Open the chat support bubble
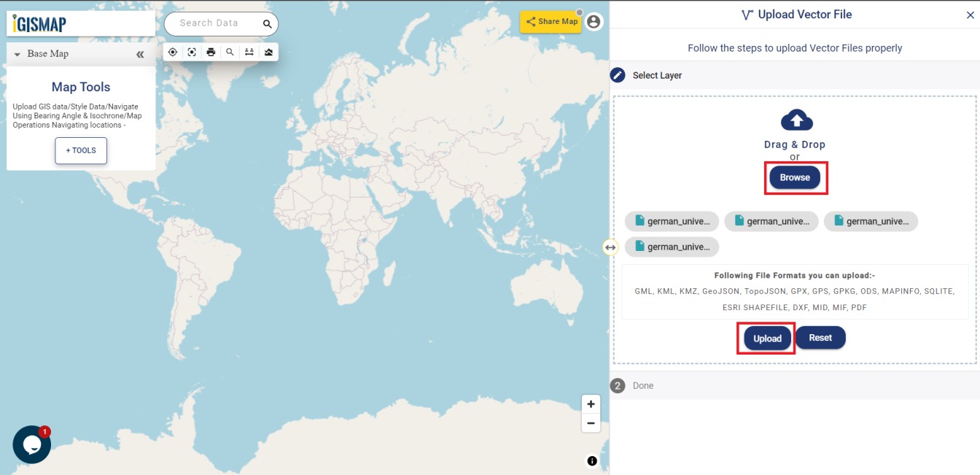Image resolution: width=980 pixels, height=475 pixels. tap(31, 444)
